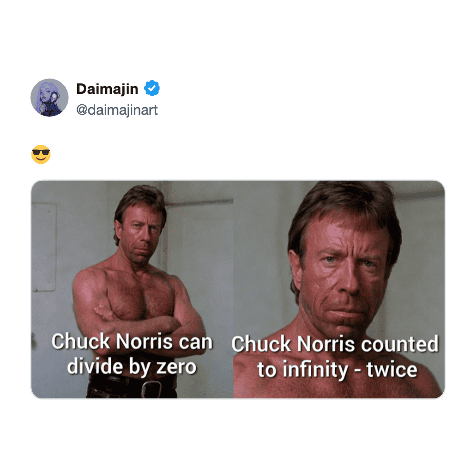This screenshot has width=476, height=476.
Task: Open the left meme image with crossed arms
Action: click(132, 289)
